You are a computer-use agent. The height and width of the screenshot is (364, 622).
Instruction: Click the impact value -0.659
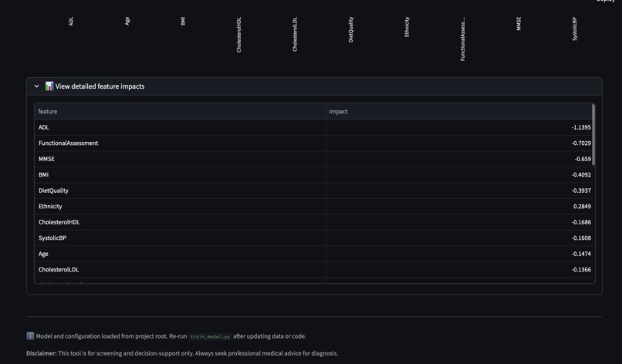click(x=583, y=159)
